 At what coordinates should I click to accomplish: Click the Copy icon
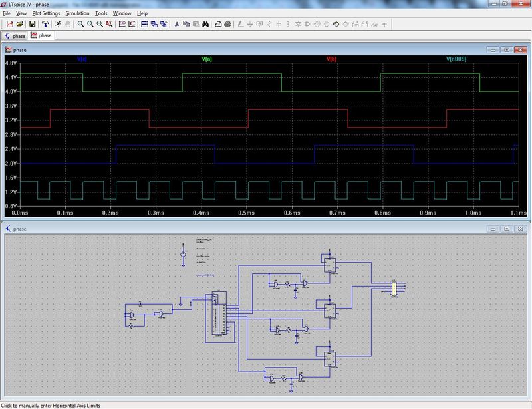[186, 24]
